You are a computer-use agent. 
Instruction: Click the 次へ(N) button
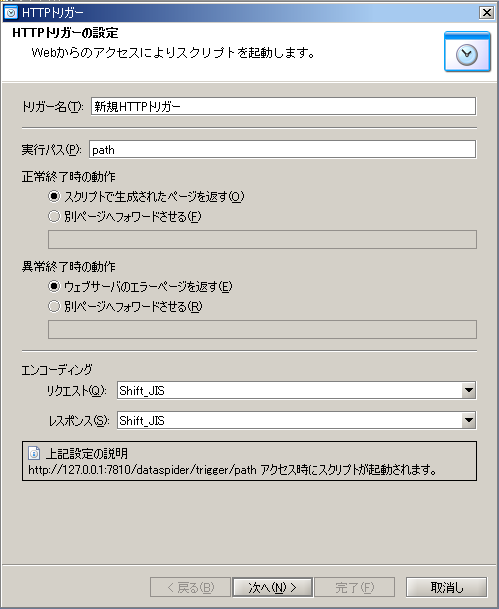pos(272,587)
